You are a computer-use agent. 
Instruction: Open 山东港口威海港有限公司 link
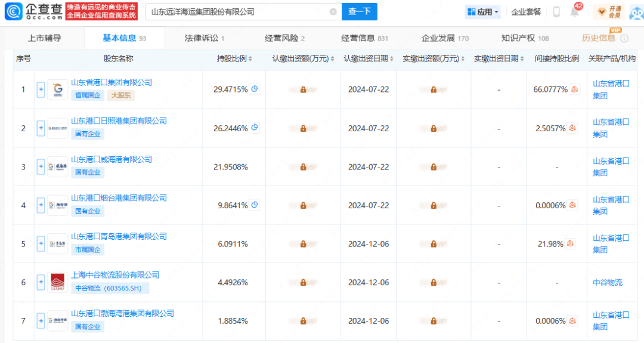112,159
